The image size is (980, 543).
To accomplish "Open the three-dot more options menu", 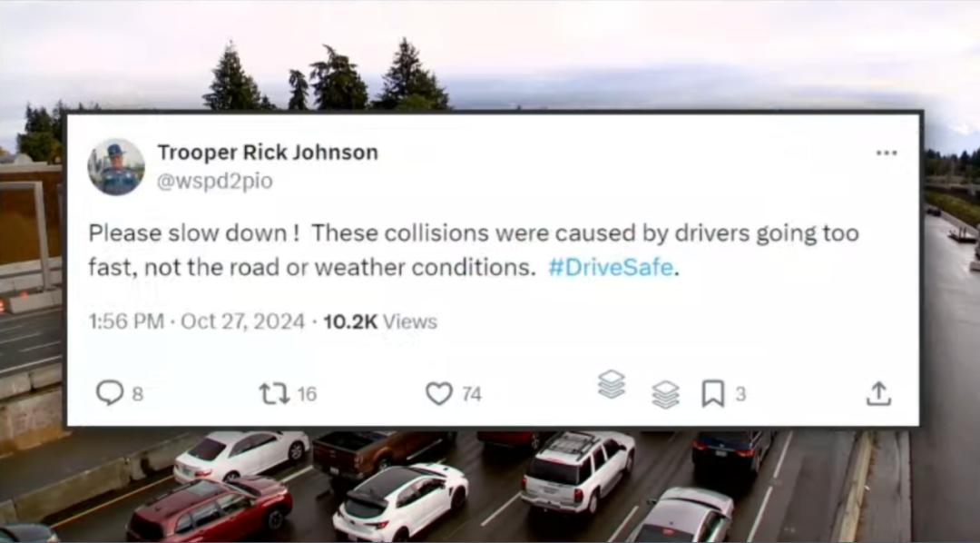I will tap(887, 153).
